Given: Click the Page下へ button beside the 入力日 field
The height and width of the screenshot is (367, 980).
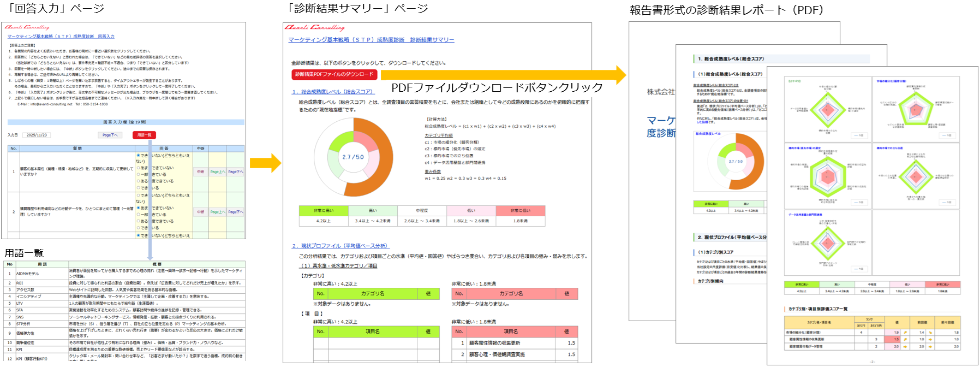Looking at the screenshot, I should [x=110, y=135].
